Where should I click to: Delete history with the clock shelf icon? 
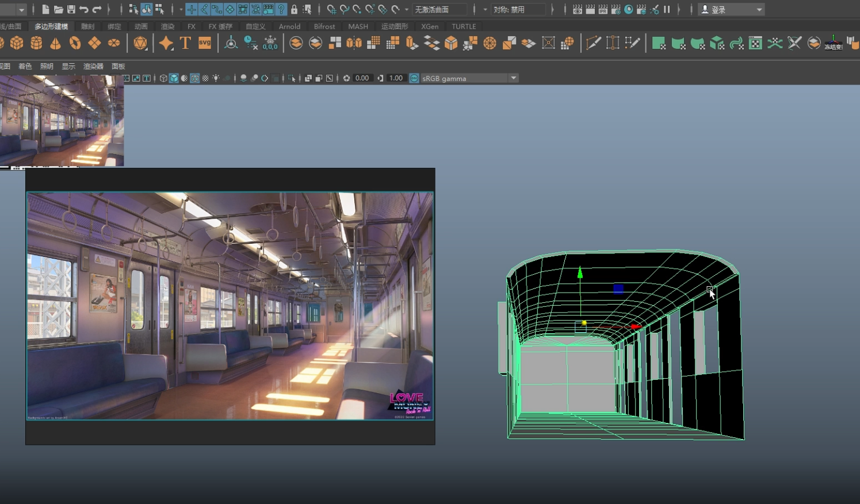point(250,43)
